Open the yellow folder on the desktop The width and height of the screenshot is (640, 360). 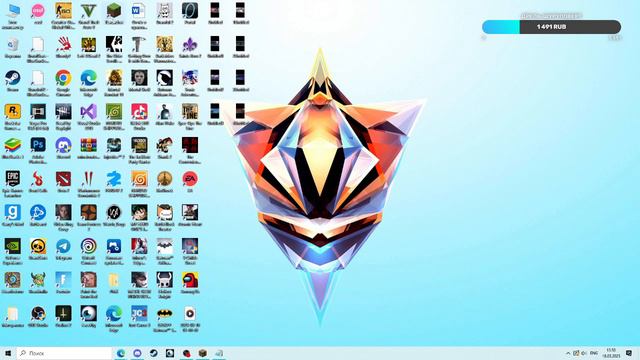[114, 280]
